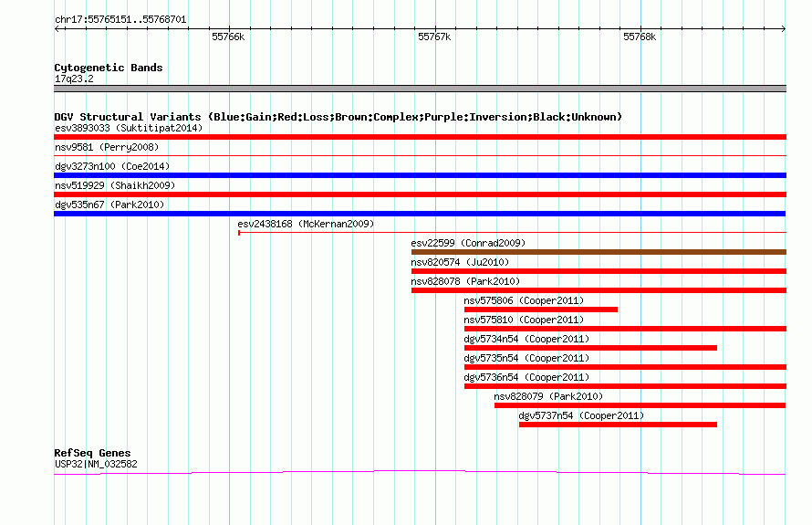Select the short red bar under nsv575806

point(541,310)
